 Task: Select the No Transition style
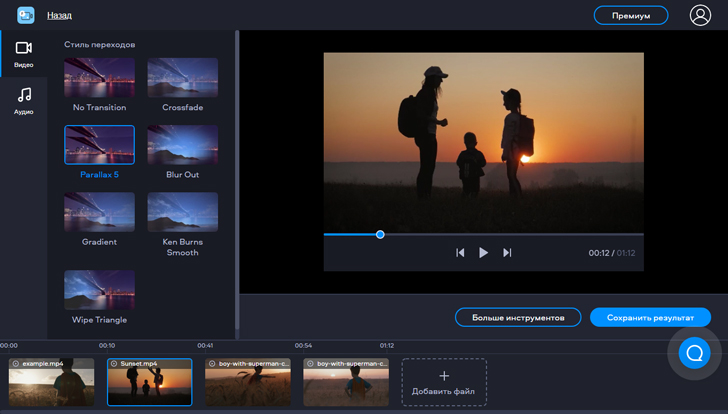pyautogui.click(x=99, y=78)
